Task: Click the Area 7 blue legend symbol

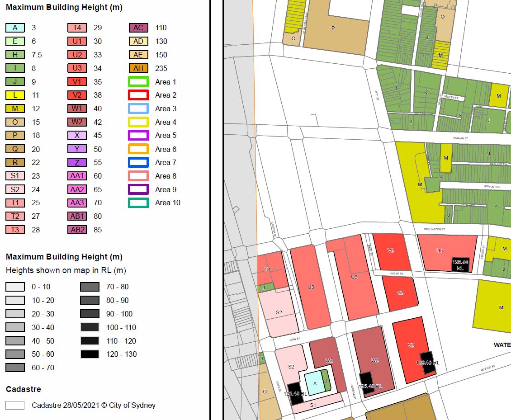Action: point(137,162)
